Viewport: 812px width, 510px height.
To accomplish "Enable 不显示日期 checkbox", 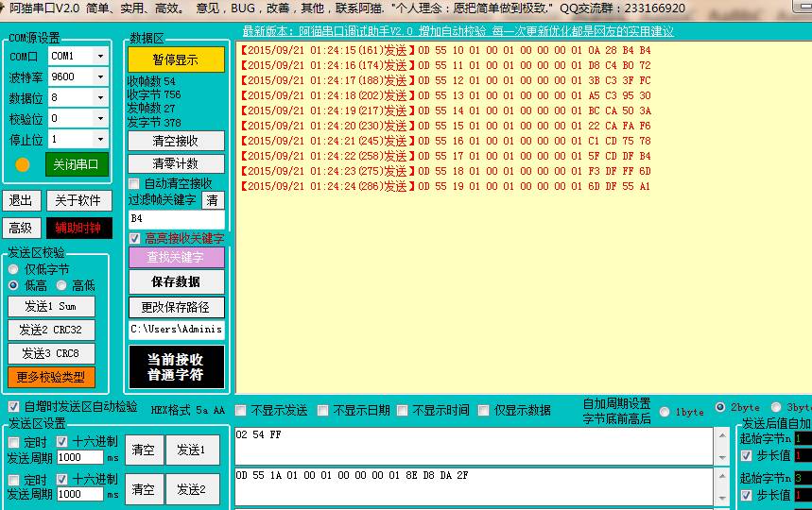I will [x=322, y=411].
